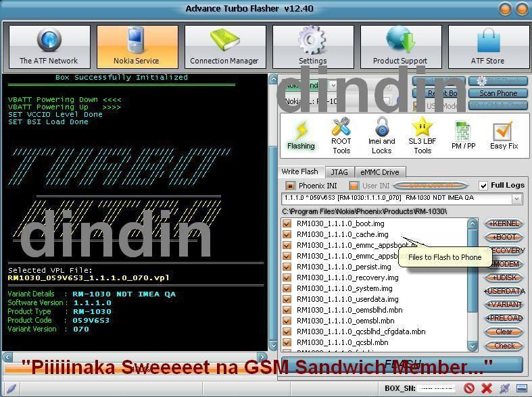Click the PM / PP icon
The image size is (532, 397).
click(463, 135)
